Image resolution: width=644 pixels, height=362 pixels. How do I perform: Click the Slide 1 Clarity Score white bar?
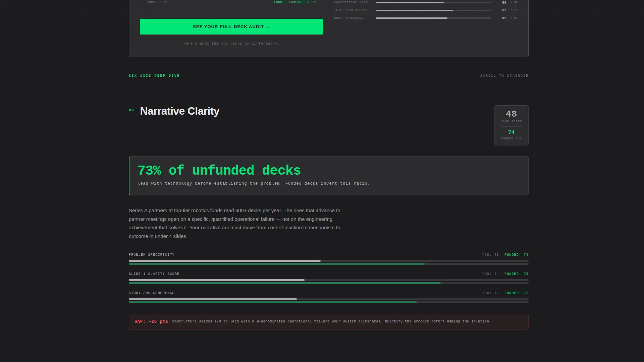[x=329, y=280]
